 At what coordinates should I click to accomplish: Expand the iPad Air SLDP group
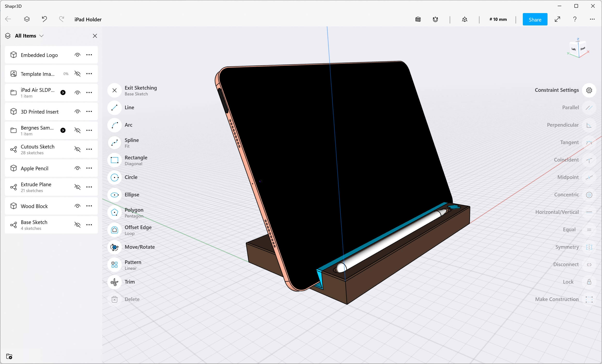63,93
